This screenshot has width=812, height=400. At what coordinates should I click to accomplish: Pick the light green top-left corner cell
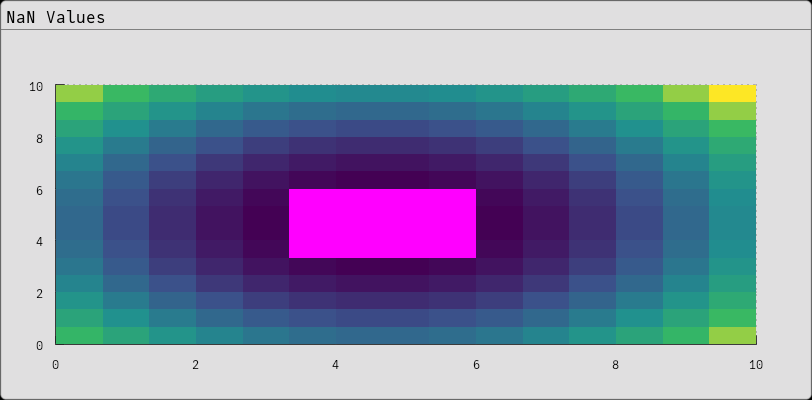click(x=79, y=94)
